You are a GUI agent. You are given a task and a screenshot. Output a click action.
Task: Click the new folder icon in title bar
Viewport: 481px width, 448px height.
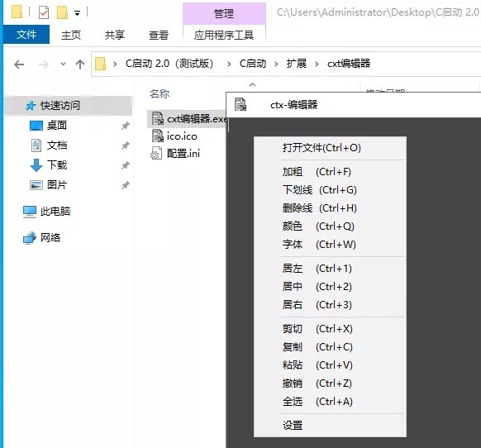pyautogui.click(x=62, y=12)
